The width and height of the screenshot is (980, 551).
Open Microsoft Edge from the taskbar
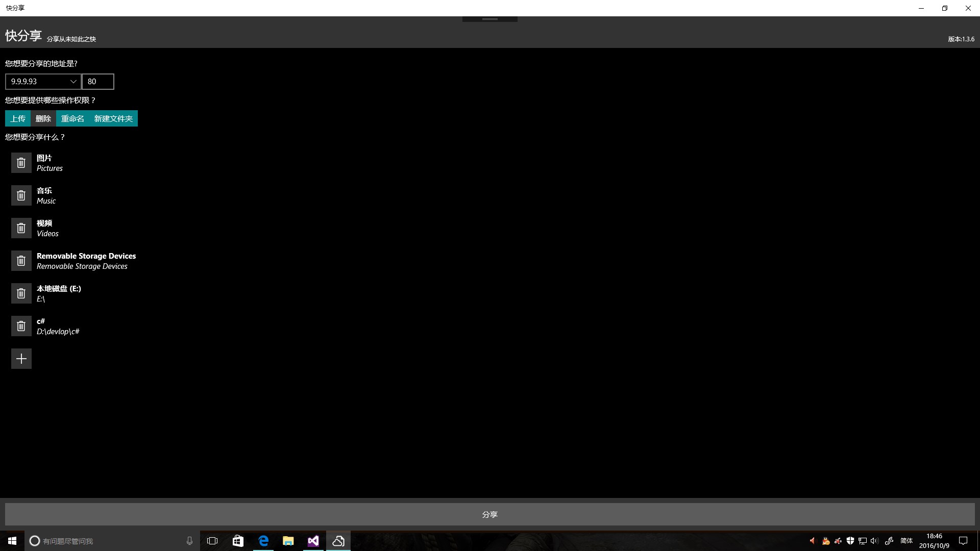click(263, 541)
